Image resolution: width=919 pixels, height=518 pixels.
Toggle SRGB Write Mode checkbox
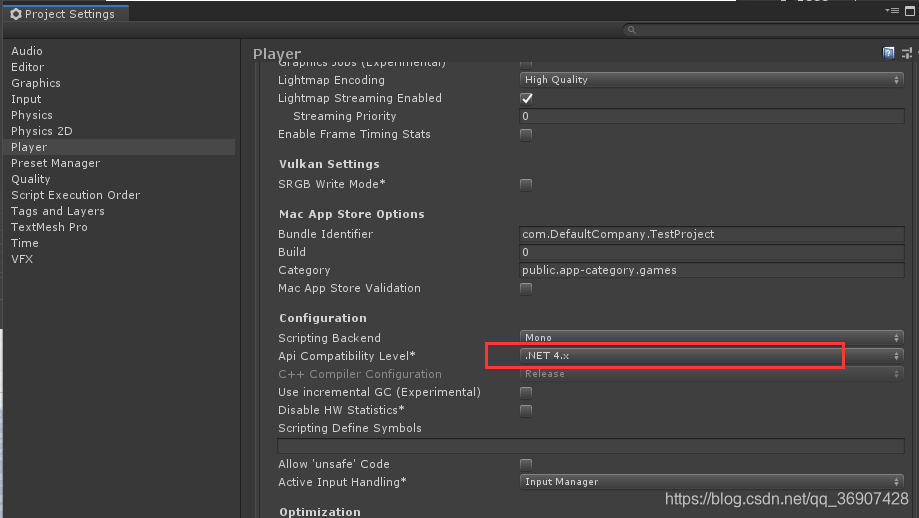tap(526, 185)
